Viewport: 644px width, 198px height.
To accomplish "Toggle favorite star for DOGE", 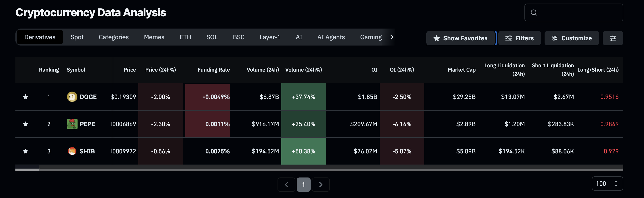I will (x=25, y=97).
